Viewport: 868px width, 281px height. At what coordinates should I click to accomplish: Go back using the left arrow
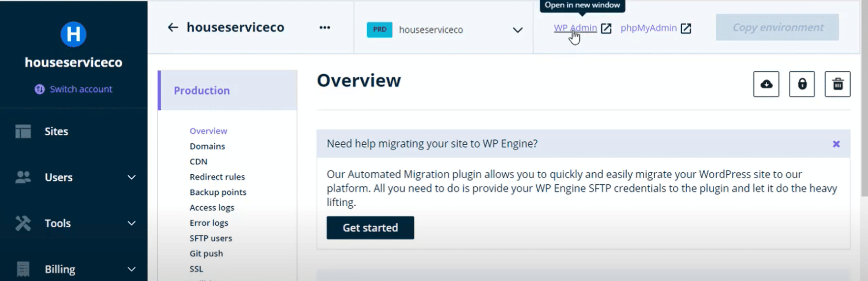(173, 27)
